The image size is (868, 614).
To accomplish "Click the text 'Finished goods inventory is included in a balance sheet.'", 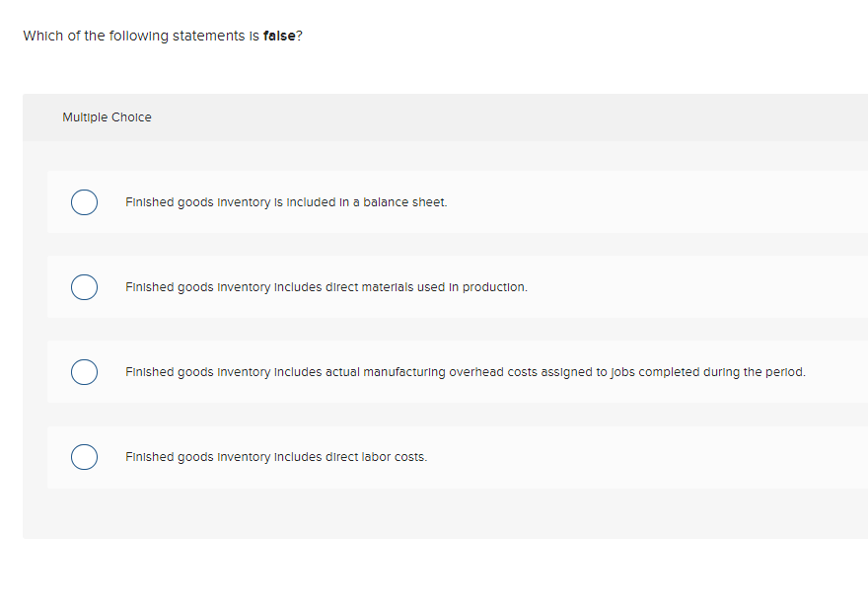I will click(x=286, y=202).
